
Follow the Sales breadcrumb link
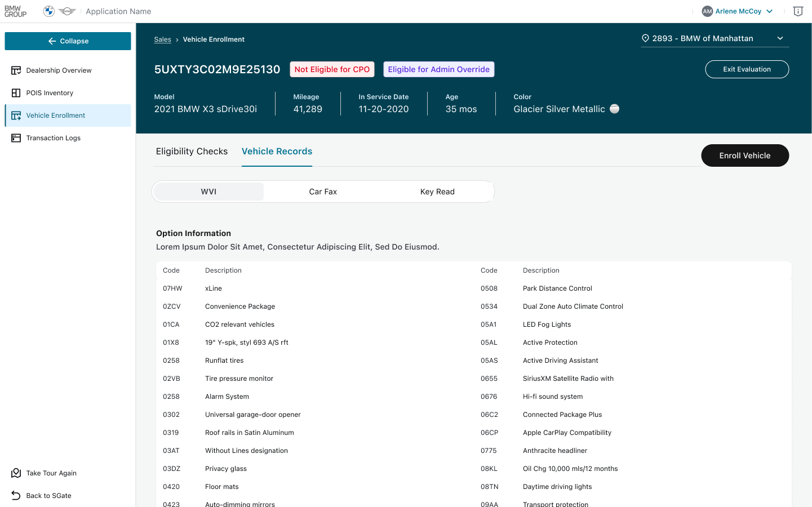click(x=162, y=39)
